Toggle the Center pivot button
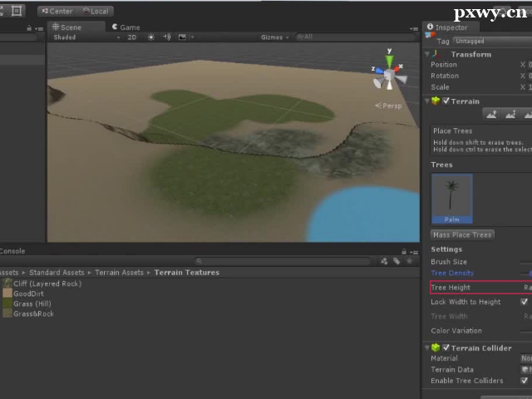Image resolution: width=532 pixels, height=399 pixels. [x=57, y=11]
